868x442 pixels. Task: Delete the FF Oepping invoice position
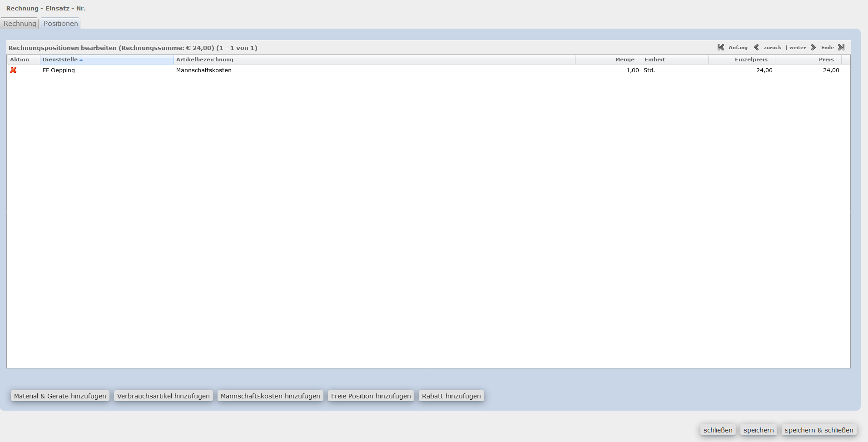(13, 70)
